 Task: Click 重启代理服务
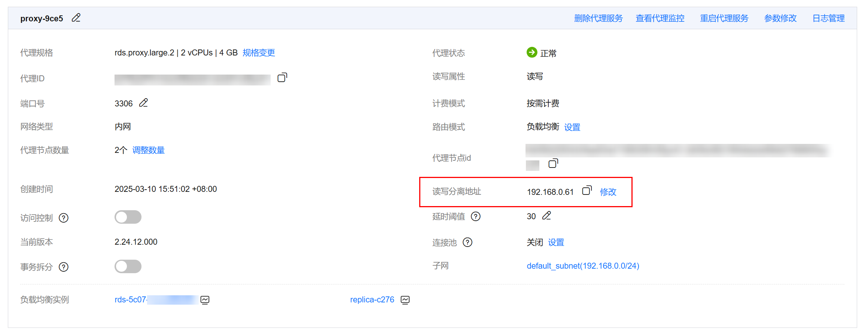(x=724, y=18)
